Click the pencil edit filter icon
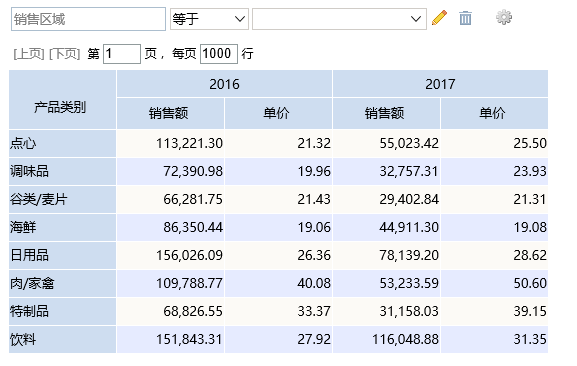The height and width of the screenshot is (366, 577). (x=439, y=18)
